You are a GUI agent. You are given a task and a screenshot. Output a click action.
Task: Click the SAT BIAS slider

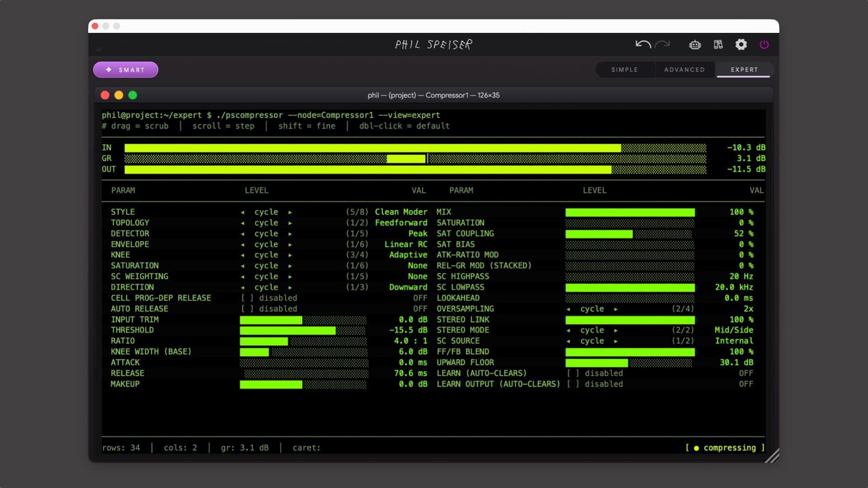point(630,244)
